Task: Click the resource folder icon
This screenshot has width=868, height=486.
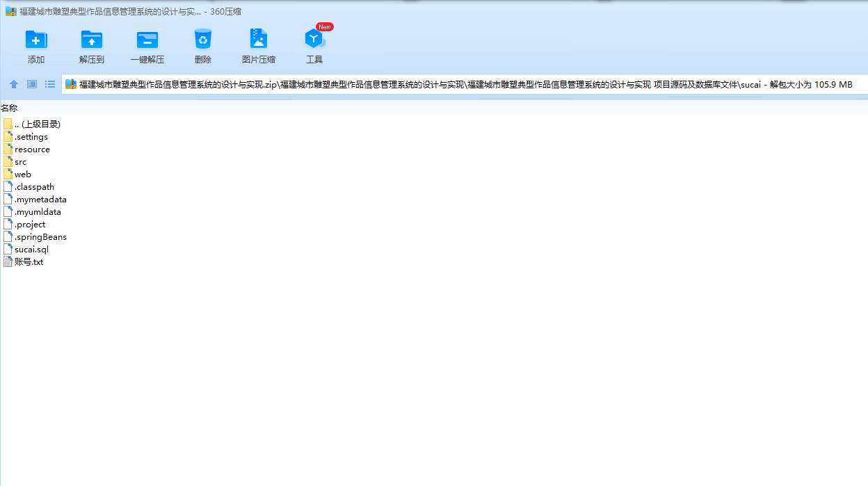Action: click(x=8, y=149)
